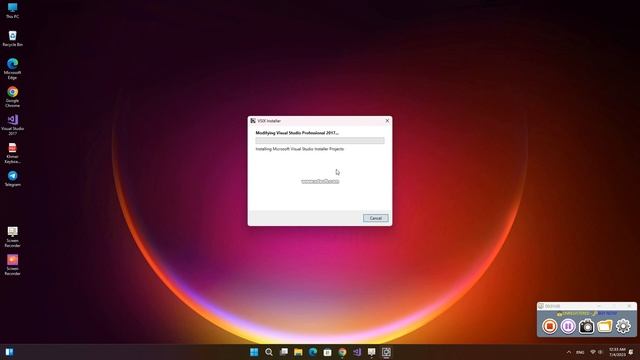Select the Visual Studio 2017 desktop shortcut
Screen dimensions: 640x360
coord(12,125)
